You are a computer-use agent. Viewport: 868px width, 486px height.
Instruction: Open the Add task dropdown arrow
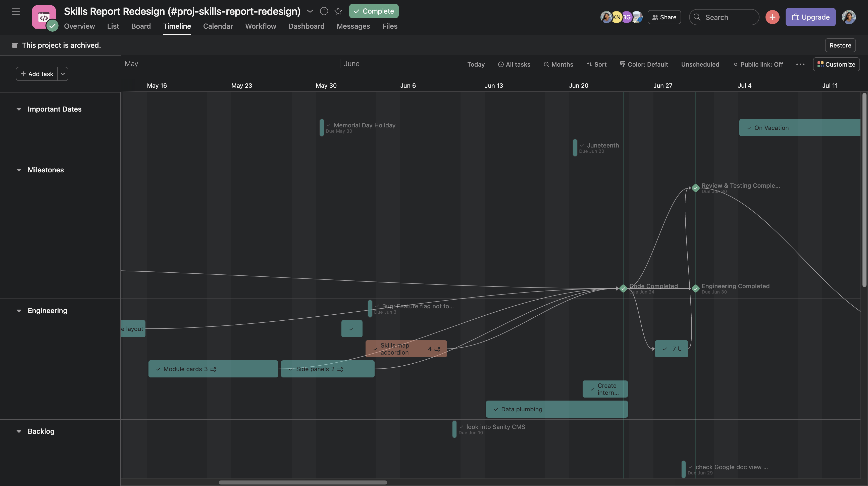coord(63,74)
